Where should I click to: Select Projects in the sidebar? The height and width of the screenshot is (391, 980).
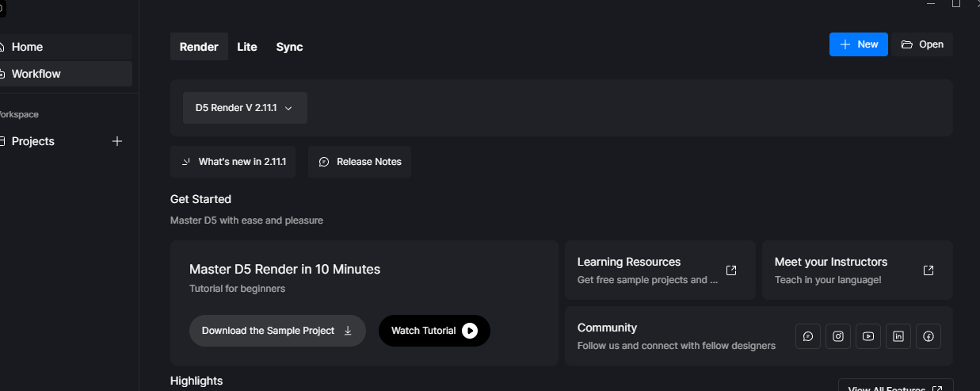coord(33,141)
